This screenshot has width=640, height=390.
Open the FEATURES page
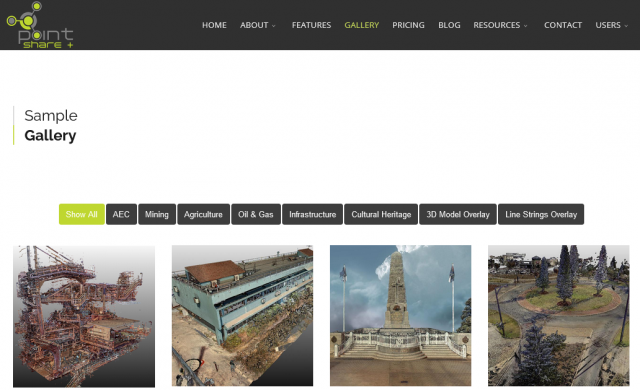[x=311, y=25]
